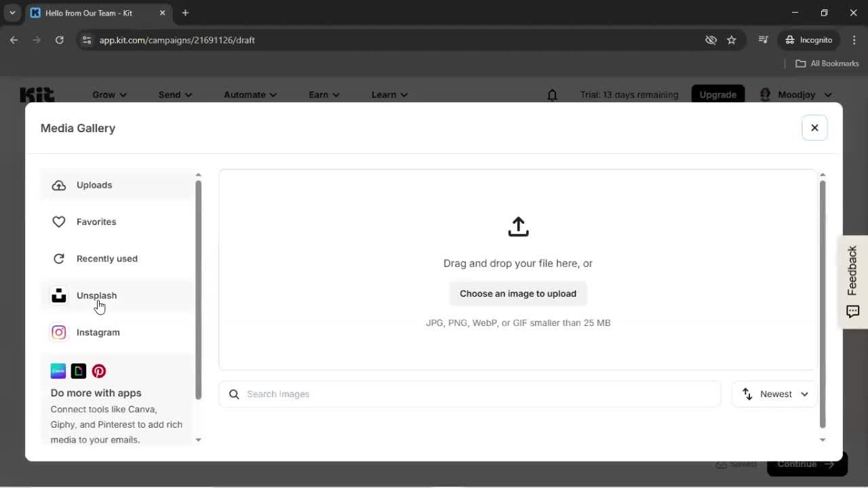Open the Newest sort order dropdown
The image size is (868, 488).
[774, 394]
